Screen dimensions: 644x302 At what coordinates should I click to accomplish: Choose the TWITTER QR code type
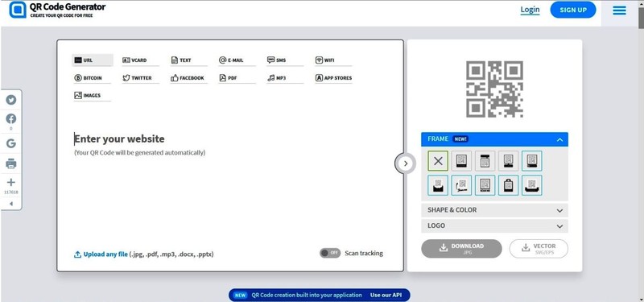tap(140, 77)
